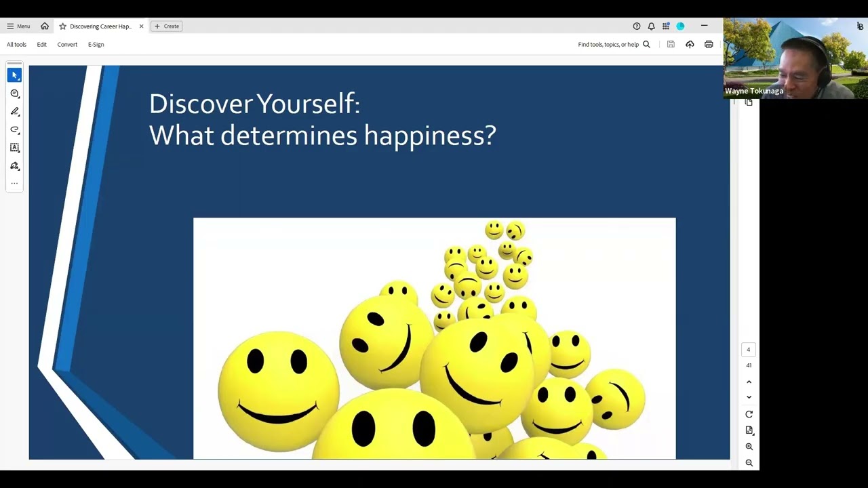Save the document with the floppy icon
The image size is (868, 488).
click(x=671, y=45)
